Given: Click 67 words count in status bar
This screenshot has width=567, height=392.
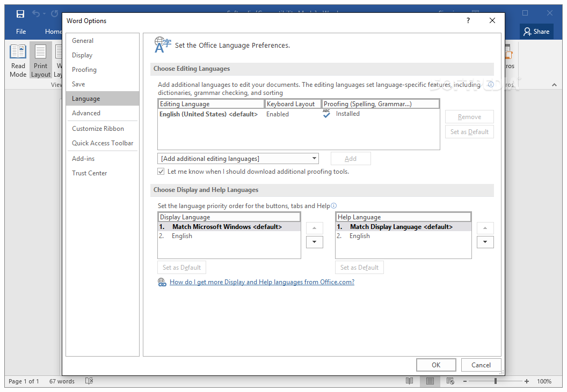Looking at the screenshot, I should (x=62, y=381).
